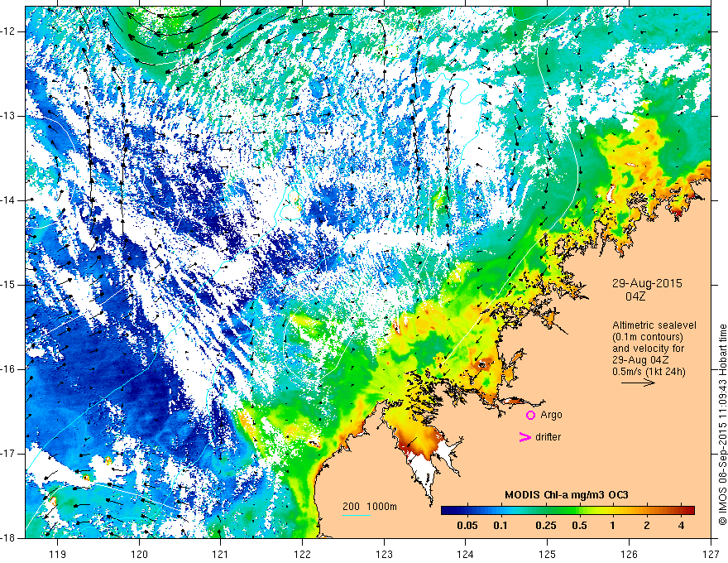
Task: Click the 0.1 value on the colorbar
Action: (x=500, y=526)
